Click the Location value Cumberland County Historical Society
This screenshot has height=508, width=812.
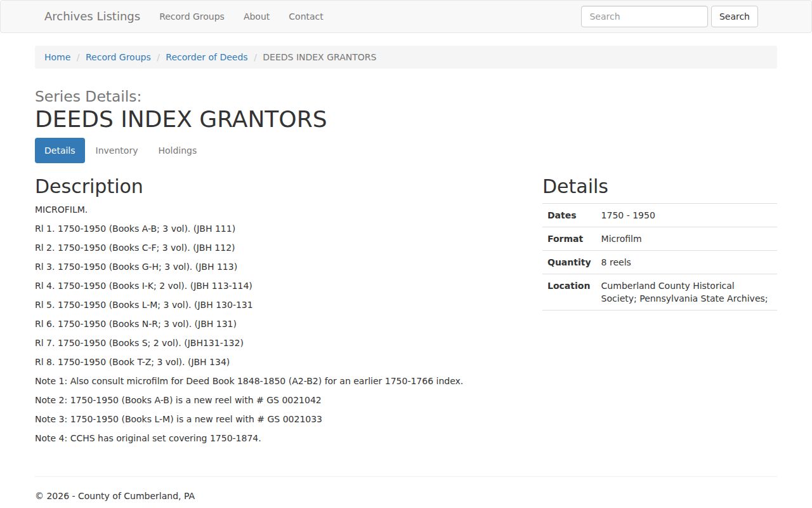[684, 292]
